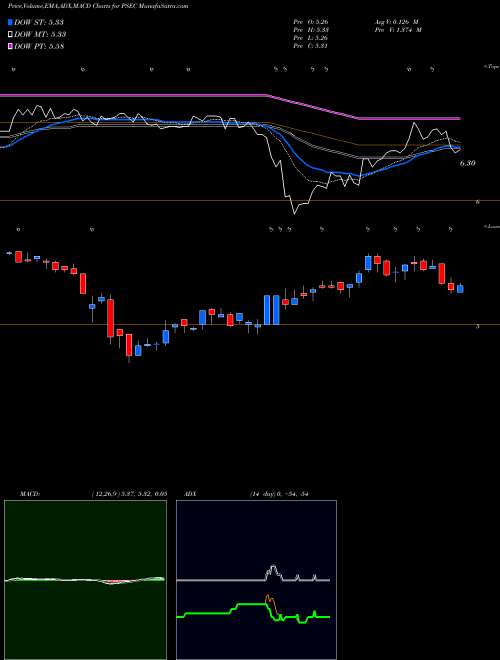Click the chart title mentioning MunafaSutra.com

[98, 6]
